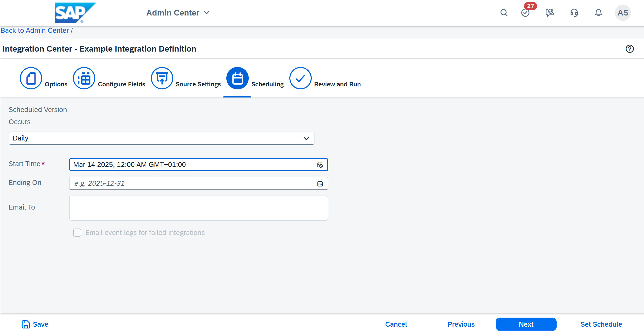Click into the Email To text field
This screenshot has width=644, height=332.
click(x=198, y=208)
